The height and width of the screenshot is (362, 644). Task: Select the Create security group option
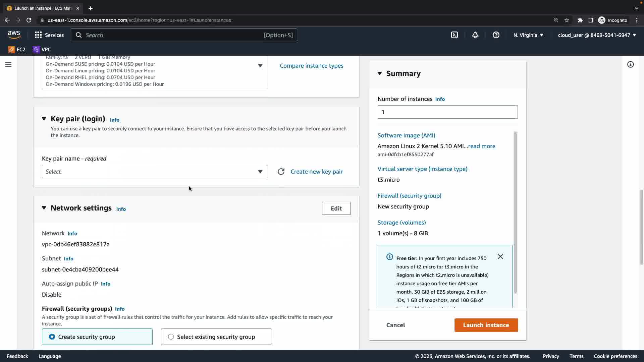pyautogui.click(x=52, y=337)
